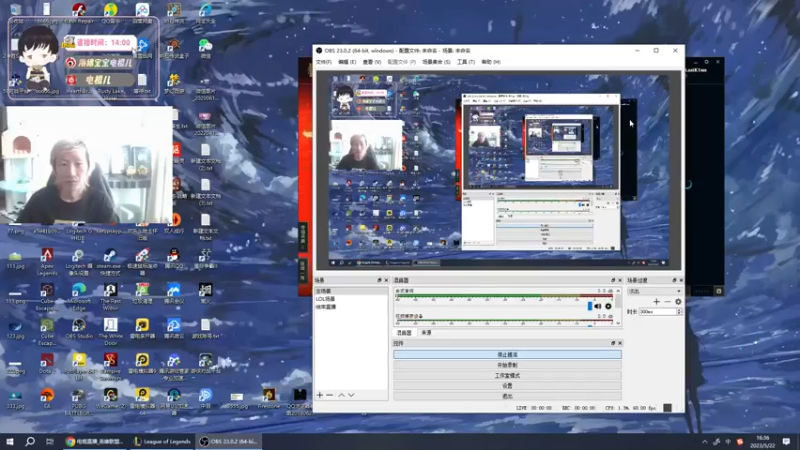Open EA desktop shortcut
800x450 pixels.
[47, 398]
